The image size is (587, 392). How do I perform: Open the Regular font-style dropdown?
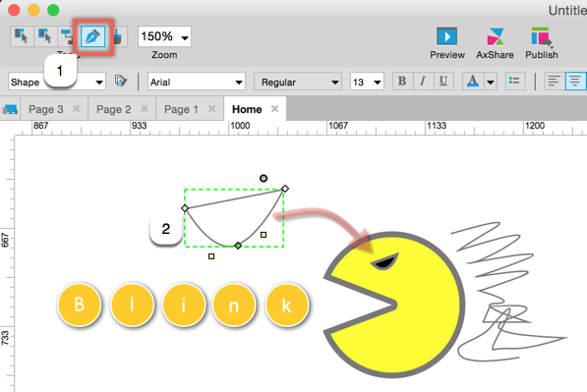(298, 82)
